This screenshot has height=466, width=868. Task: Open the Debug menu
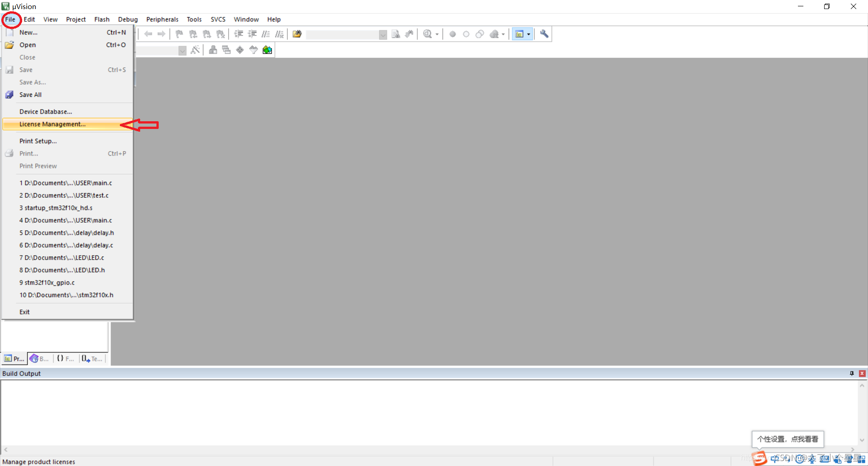(128, 19)
